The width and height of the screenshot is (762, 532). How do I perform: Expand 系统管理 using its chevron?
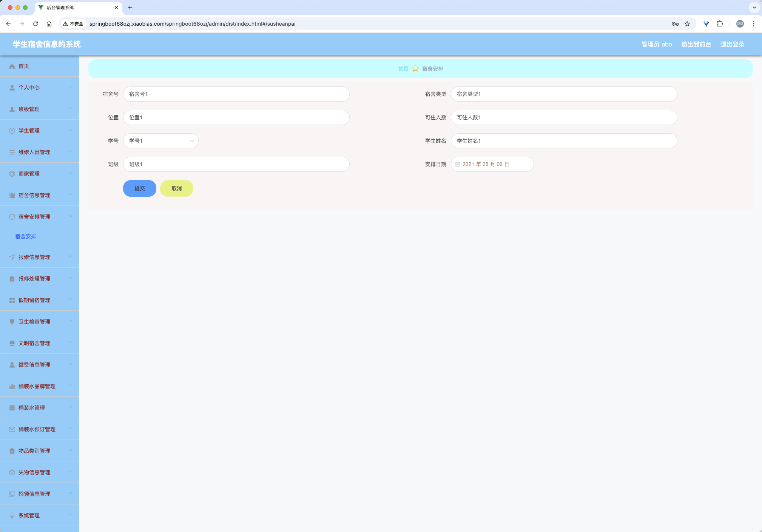pos(70,515)
